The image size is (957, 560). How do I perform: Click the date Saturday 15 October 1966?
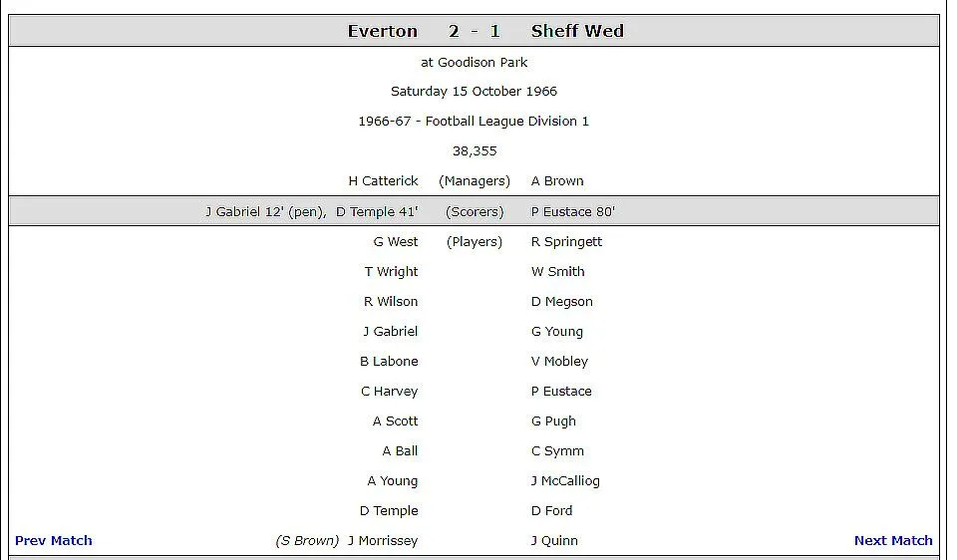click(x=475, y=92)
